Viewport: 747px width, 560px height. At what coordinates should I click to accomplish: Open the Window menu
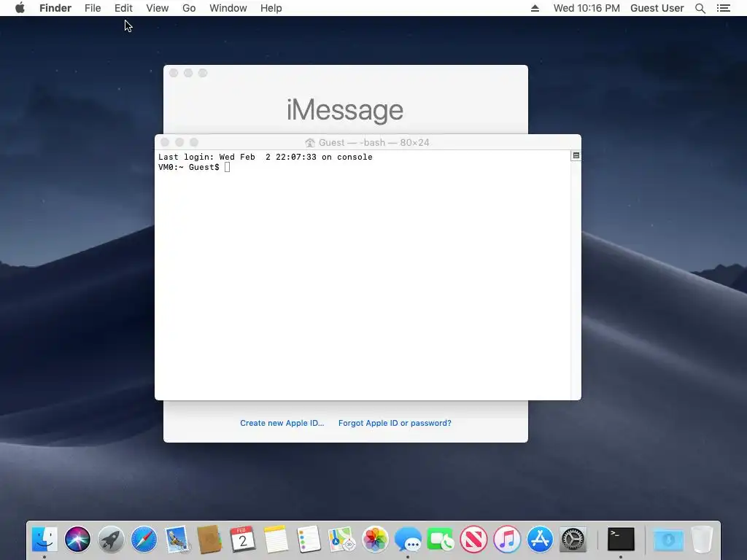coord(228,8)
